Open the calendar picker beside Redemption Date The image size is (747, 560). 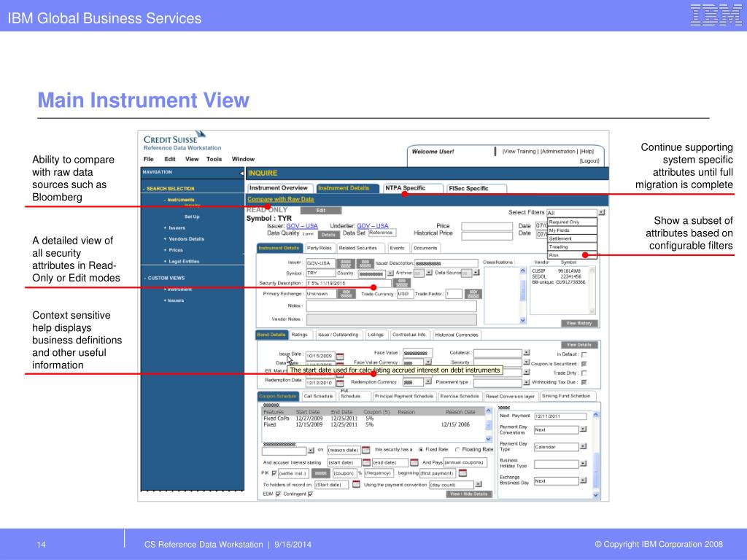[340, 383]
